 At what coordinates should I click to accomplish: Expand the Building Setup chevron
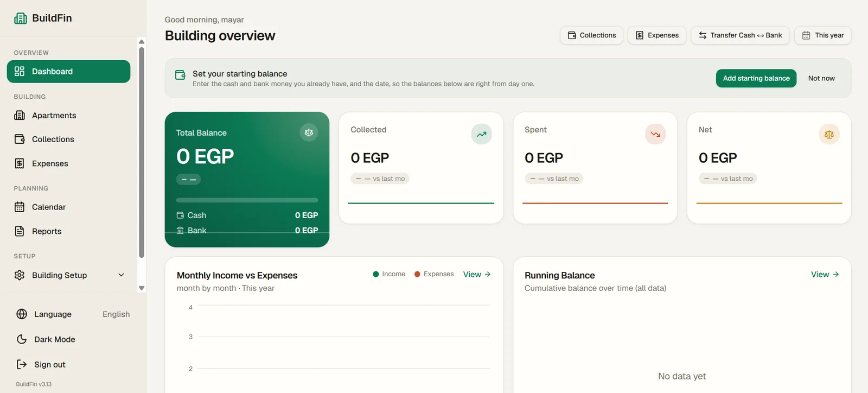click(x=122, y=275)
